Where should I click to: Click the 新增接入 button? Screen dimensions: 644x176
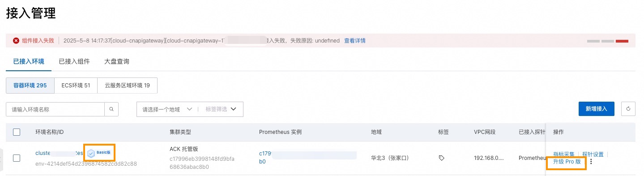pyautogui.click(x=597, y=109)
